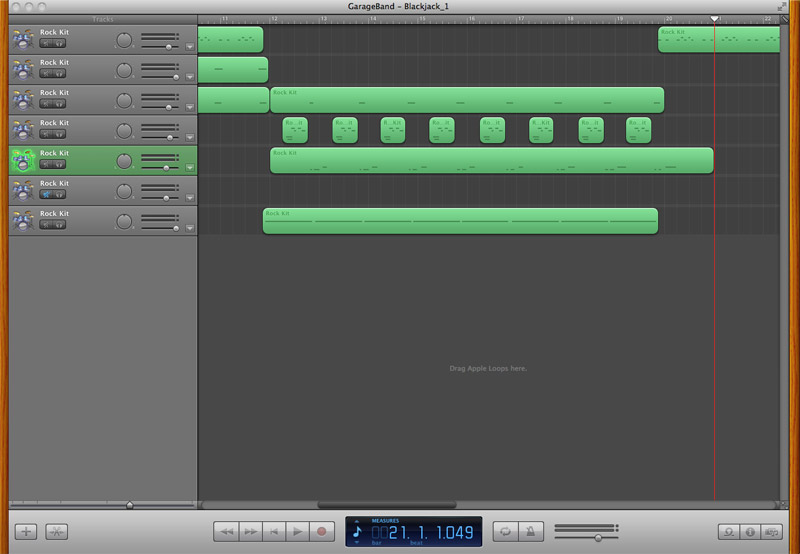Select the second Rock Kit track's drum icon
800x554 pixels.
click(23, 70)
